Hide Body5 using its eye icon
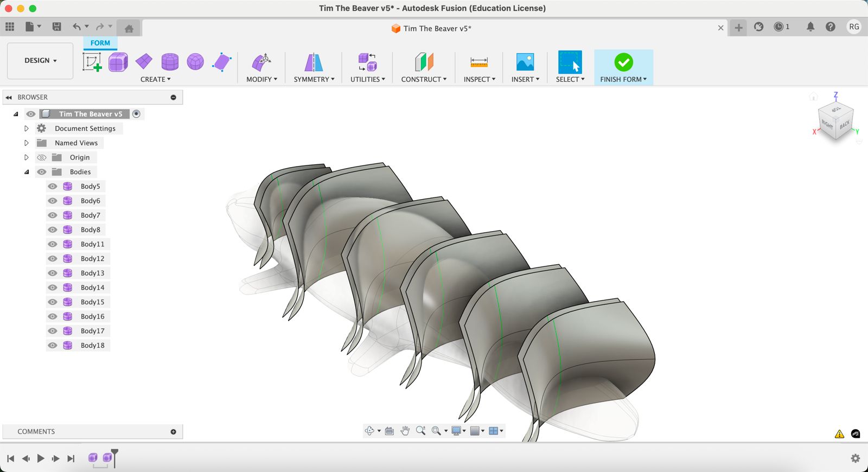Viewport: 868px width, 472px height. click(x=53, y=186)
